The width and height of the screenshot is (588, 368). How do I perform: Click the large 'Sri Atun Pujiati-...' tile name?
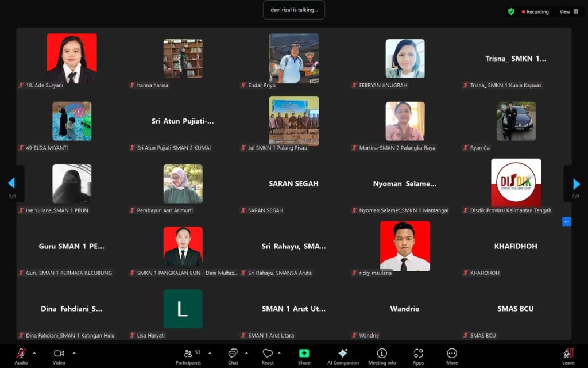click(x=183, y=121)
